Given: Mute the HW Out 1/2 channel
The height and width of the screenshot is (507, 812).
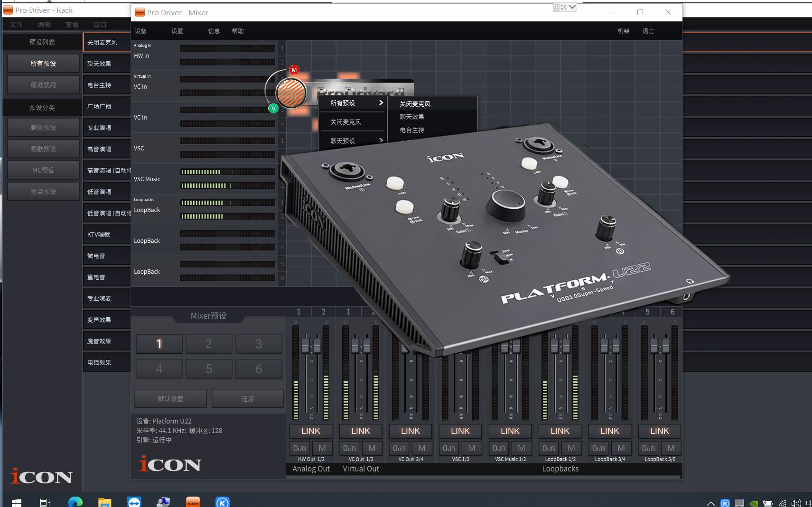Looking at the screenshot, I should point(322,448).
